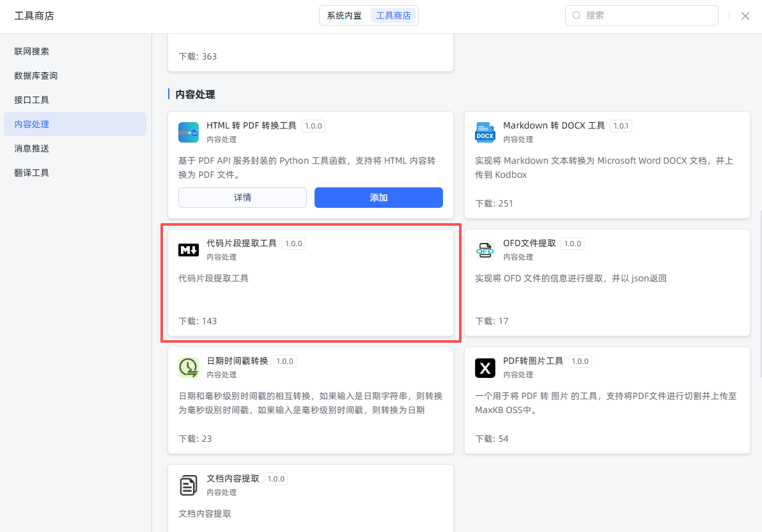Click the vertical scrollbar on the right

click(759, 294)
